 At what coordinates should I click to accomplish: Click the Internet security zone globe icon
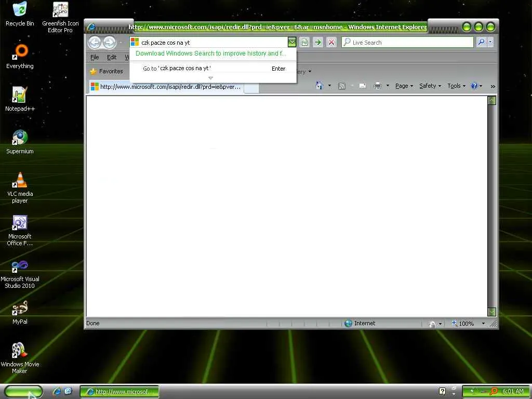click(x=348, y=323)
